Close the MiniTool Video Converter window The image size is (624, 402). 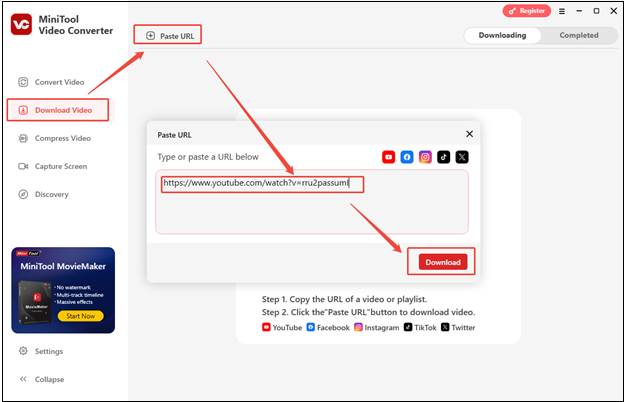614,11
